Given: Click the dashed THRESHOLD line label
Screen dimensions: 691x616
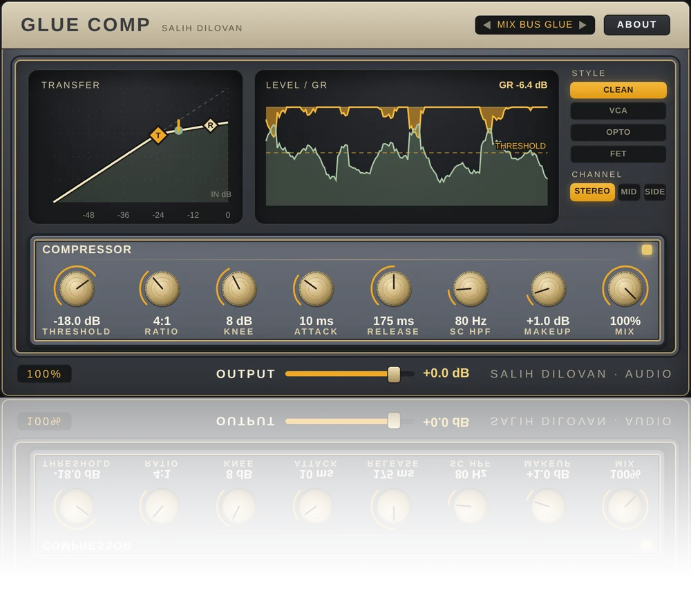Looking at the screenshot, I should pos(520,146).
